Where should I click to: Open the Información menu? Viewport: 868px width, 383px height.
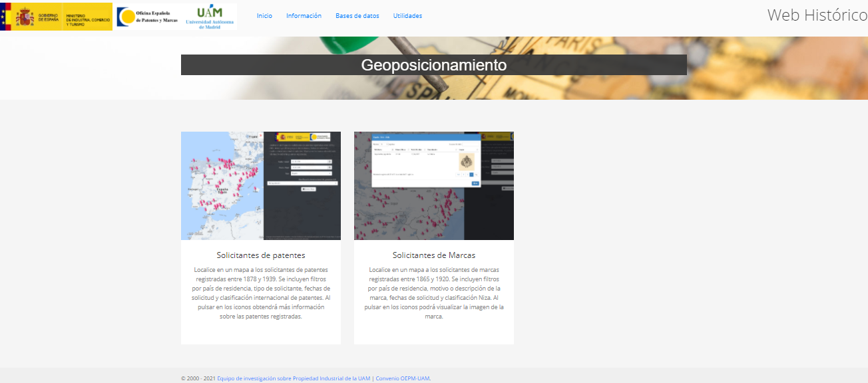(304, 16)
